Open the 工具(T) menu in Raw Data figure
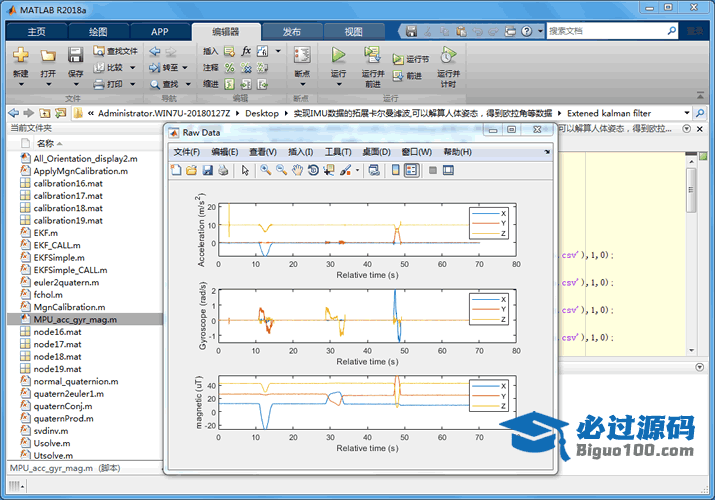Image resolution: width=715 pixels, height=500 pixels. click(338, 152)
